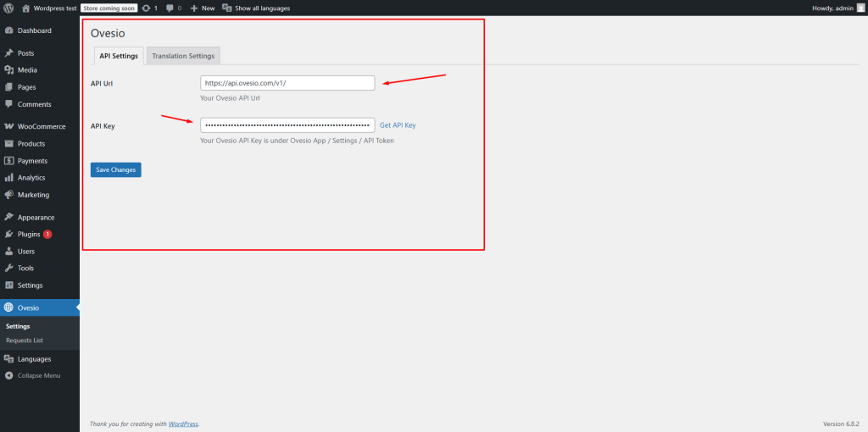Open the Marketing menu label
Viewport: 868px width, 432px height.
(33, 195)
